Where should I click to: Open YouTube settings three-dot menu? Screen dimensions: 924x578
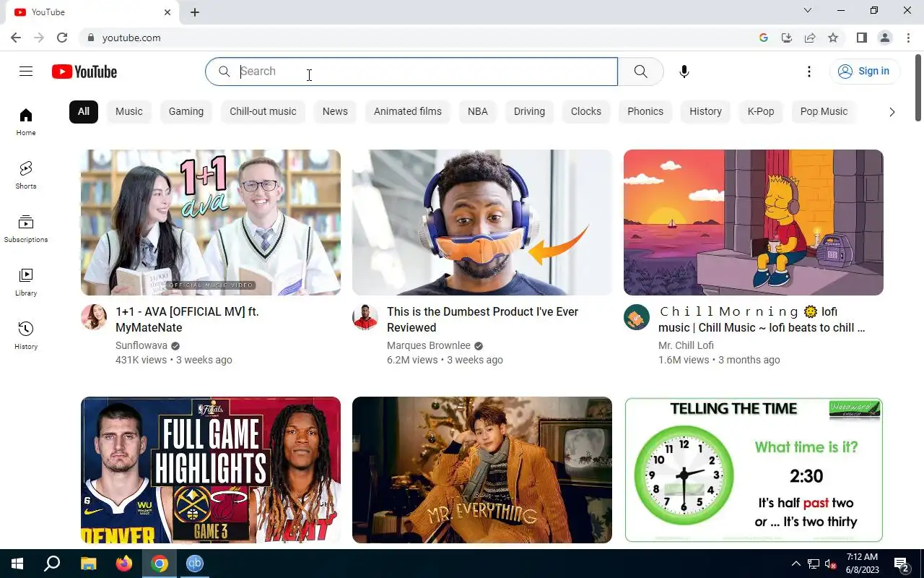(x=809, y=72)
